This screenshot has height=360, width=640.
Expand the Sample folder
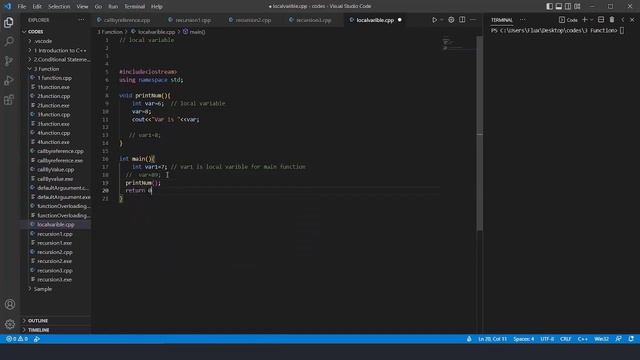point(56,289)
